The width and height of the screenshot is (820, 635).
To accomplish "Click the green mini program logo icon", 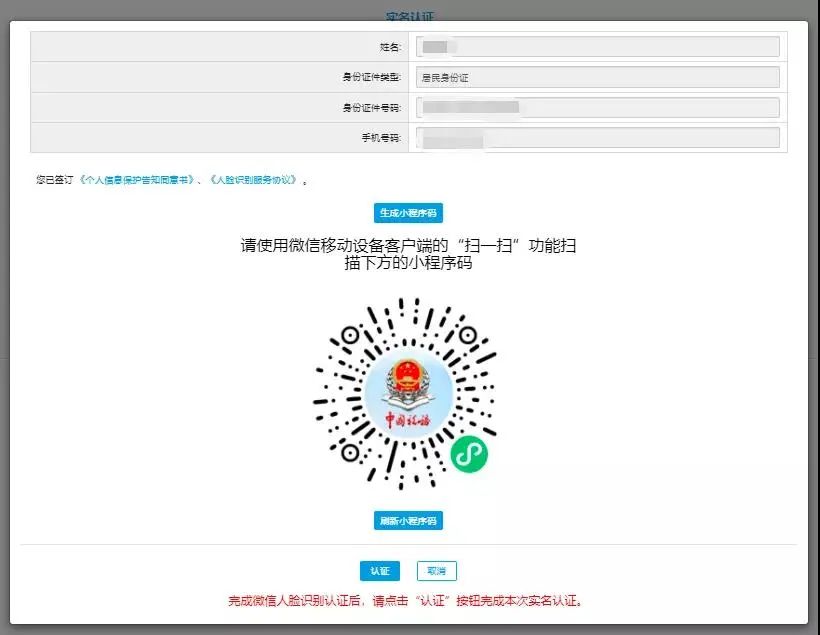I will (469, 454).
